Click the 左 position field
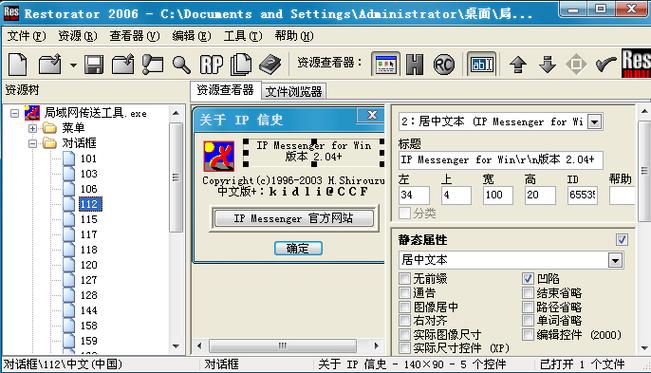This screenshot has width=651, height=373. [414, 195]
